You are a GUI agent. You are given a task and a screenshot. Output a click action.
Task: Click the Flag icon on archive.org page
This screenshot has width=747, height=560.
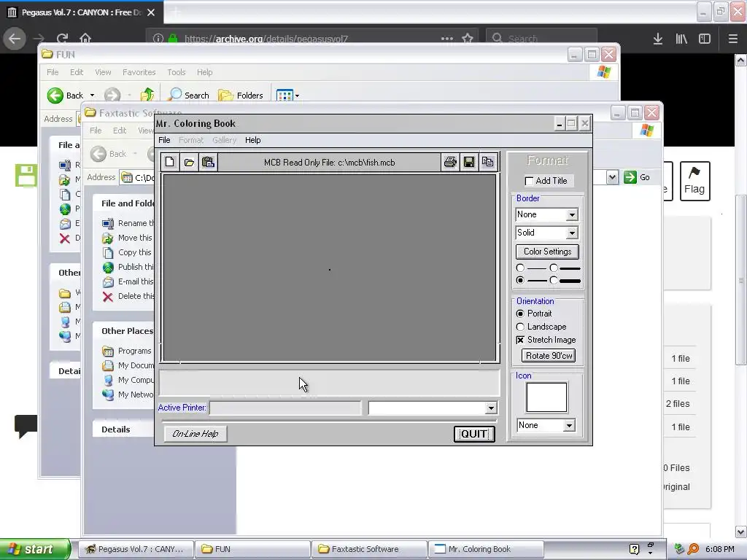(694, 182)
